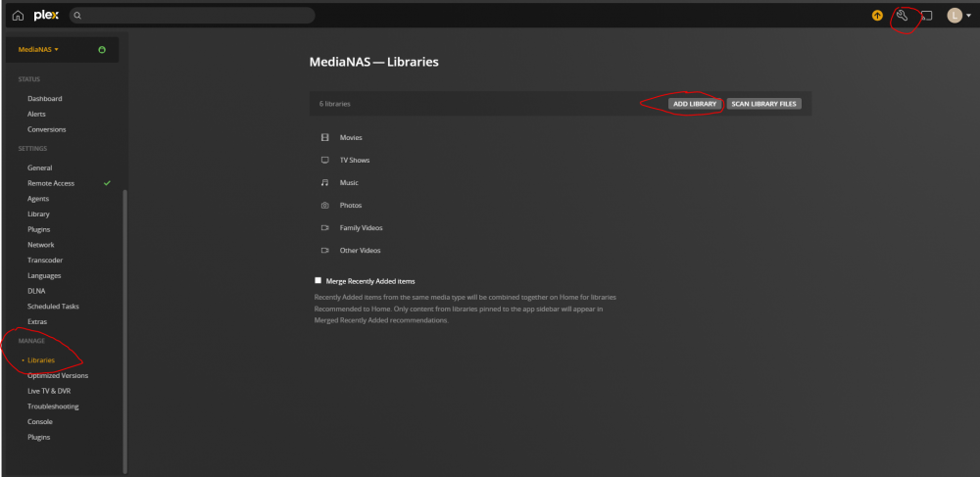980x477 pixels.
Task: Open Console page
Action: [40, 422]
